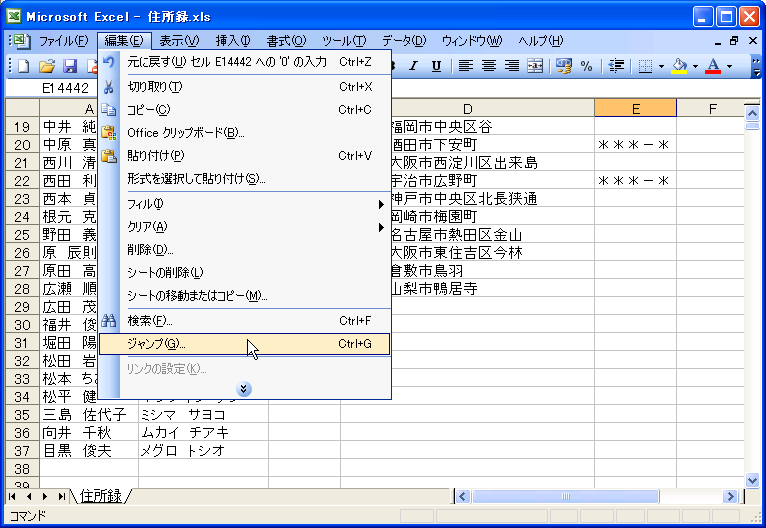Click cell containing メグロ トシオ
766x528 pixels.
click(203, 451)
